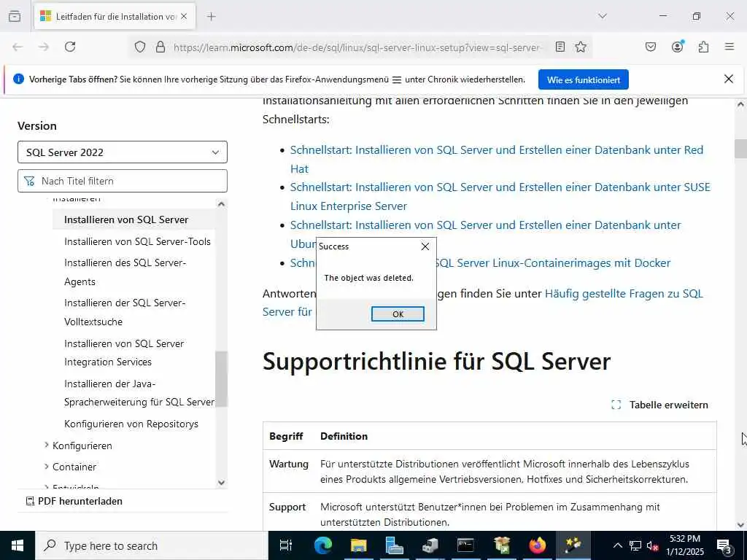The height and width of the screenshot is (560, 747).
Task: Click the forward navigation arrow
Action: tap(44, 47)
